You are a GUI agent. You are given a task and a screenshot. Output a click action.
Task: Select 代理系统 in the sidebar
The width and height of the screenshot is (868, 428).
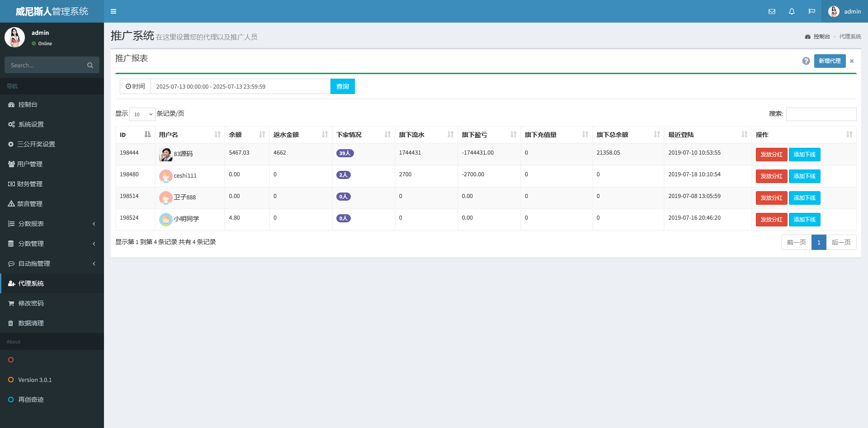click(52, 283)
